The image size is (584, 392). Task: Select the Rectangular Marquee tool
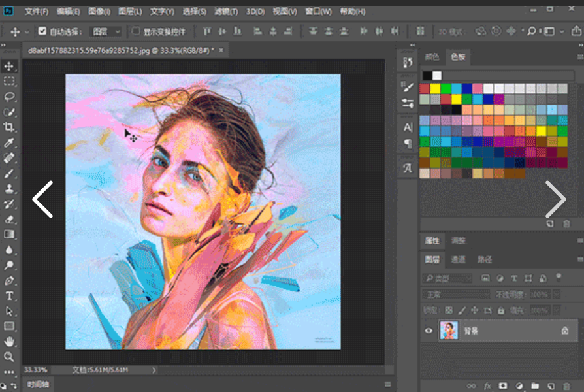pos(9,81)
